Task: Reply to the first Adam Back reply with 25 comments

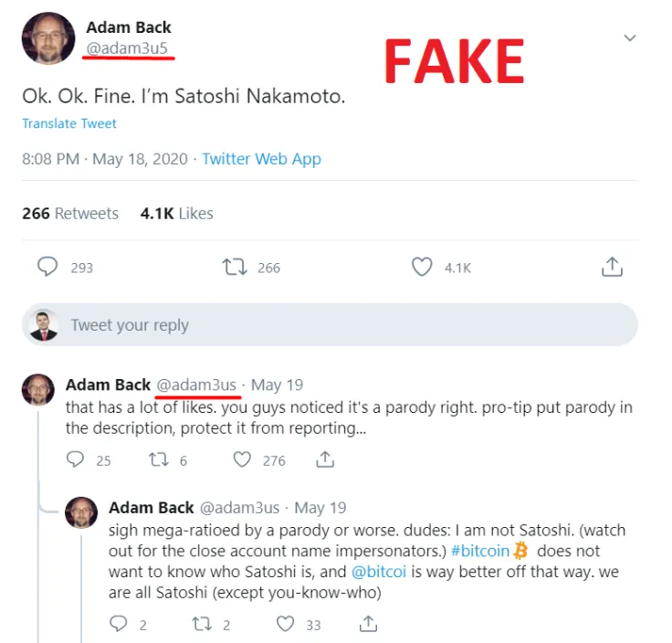Action: pyautogui.click(x=77, y=459)
